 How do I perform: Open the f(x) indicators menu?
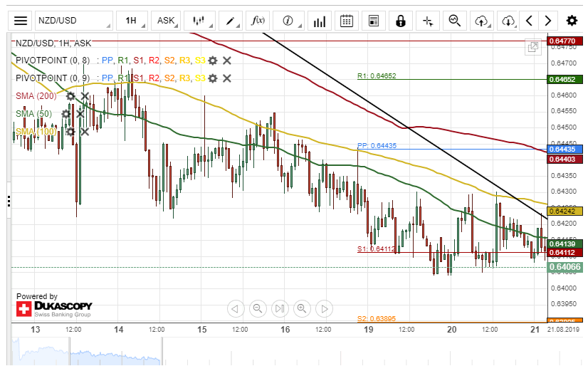(x=259, y=21)
